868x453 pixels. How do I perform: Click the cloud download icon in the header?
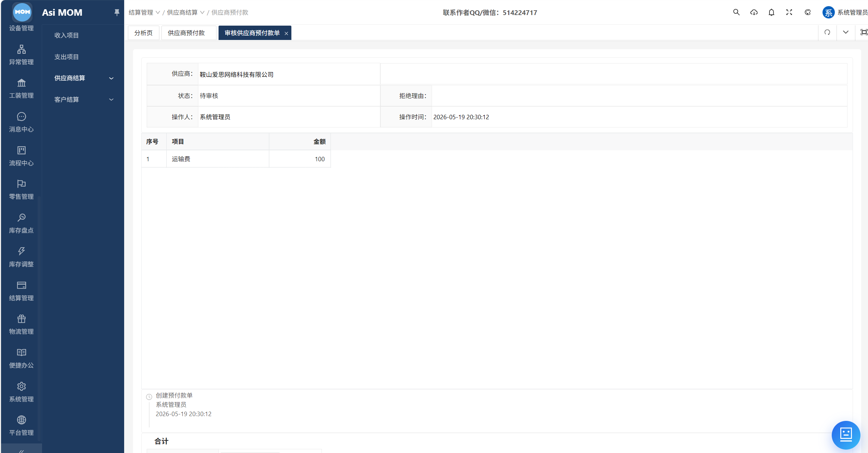pos(754,12)
